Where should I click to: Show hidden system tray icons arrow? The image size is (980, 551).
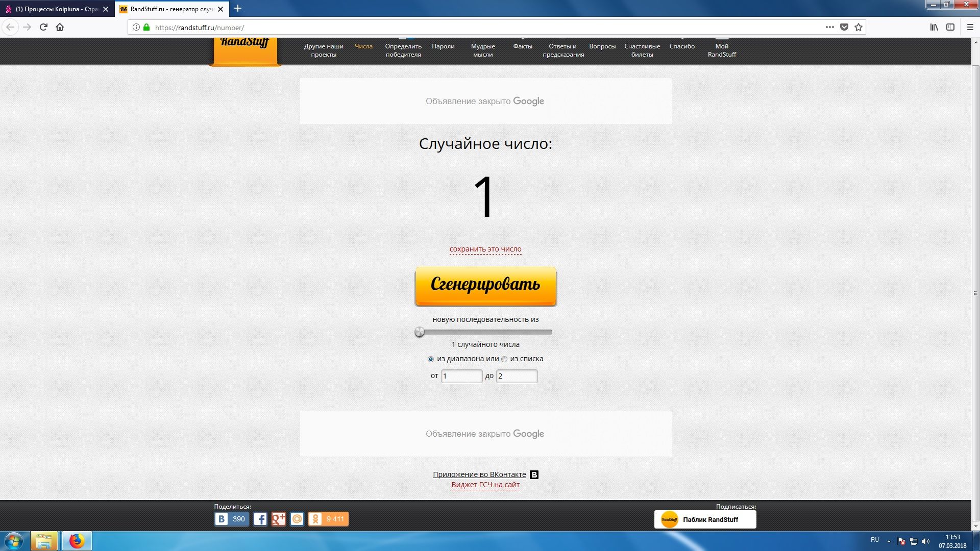tap(889, 541)
